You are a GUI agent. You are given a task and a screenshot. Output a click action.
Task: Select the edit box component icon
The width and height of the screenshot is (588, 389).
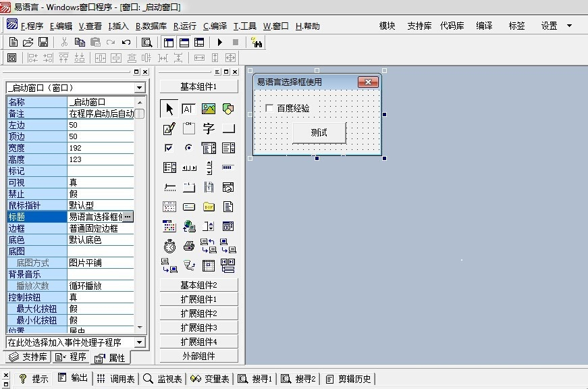click(x=189, y=109)
